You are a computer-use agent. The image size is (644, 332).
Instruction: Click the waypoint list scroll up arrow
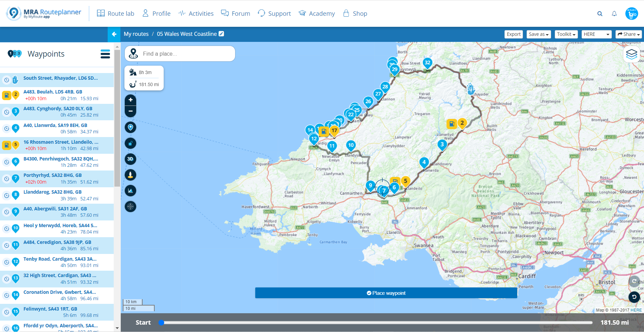pyautogui.click(x=117, y=47)
